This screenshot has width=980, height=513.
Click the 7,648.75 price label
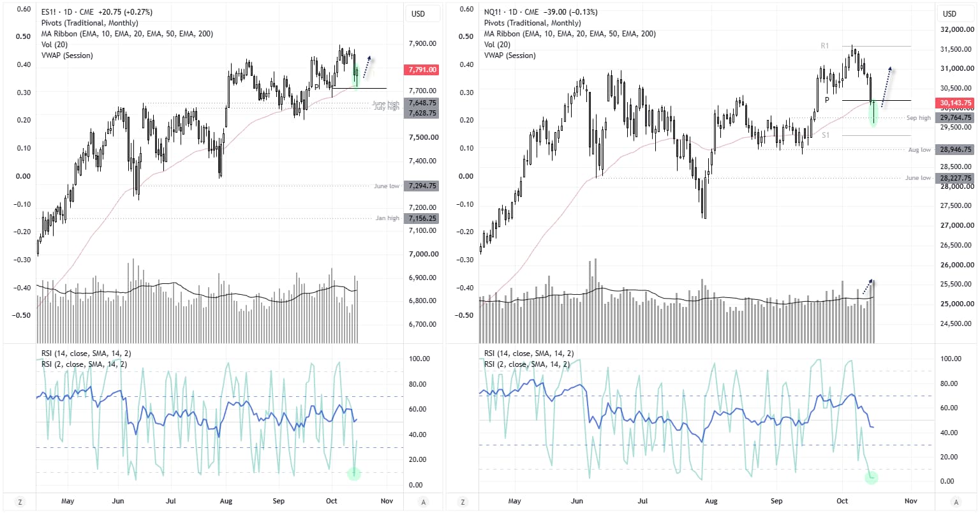coord(421,103)
